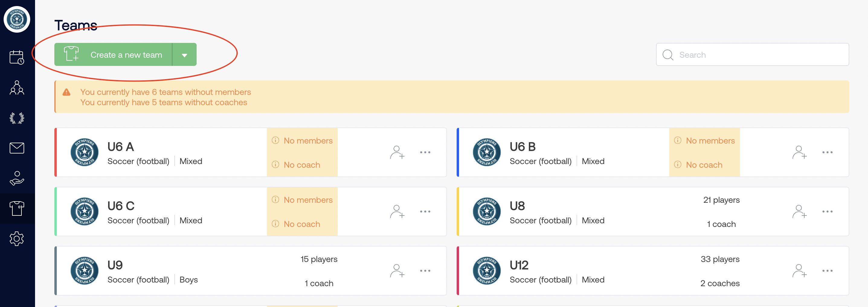Click the U6 A team name

tap(121, 147)
